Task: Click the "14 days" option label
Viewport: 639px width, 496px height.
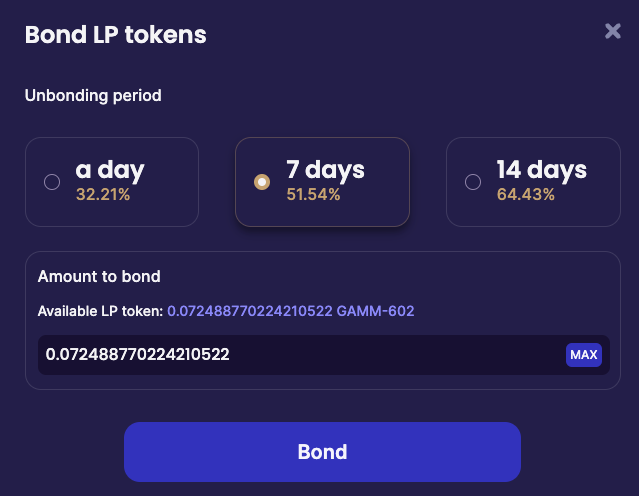Action: [x=541, y=170]
